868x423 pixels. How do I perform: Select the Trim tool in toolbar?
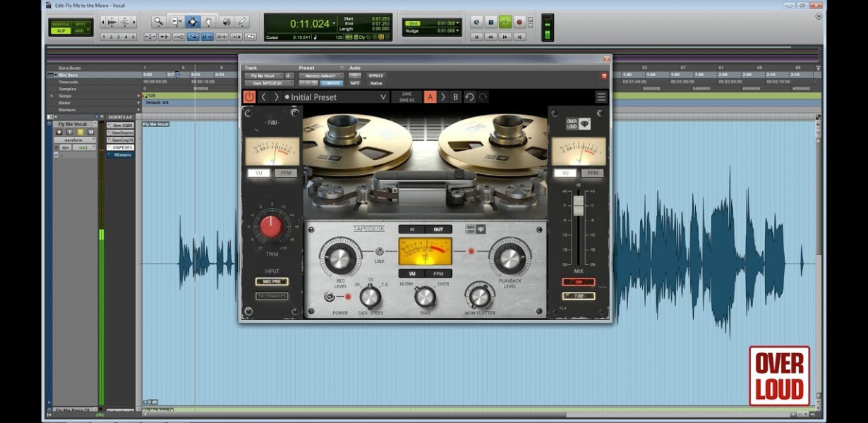pyautogui.click(x=176, y=22)
